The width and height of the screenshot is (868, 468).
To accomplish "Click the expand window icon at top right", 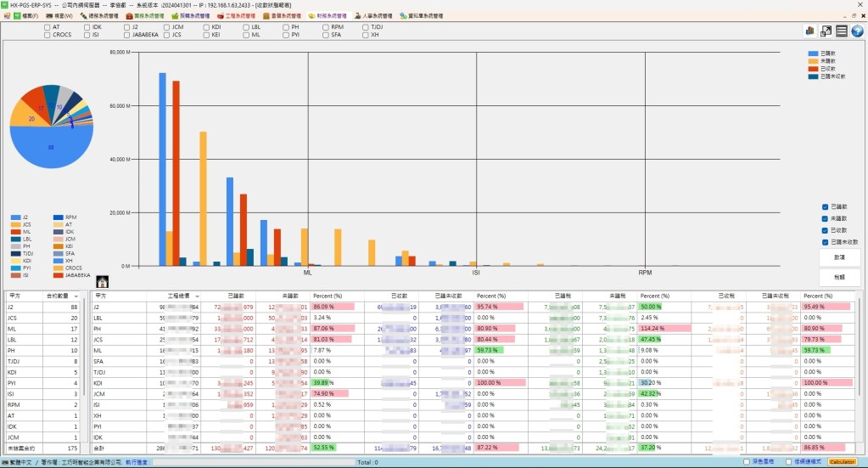I will pyautogui.click(x=826, y=31).
